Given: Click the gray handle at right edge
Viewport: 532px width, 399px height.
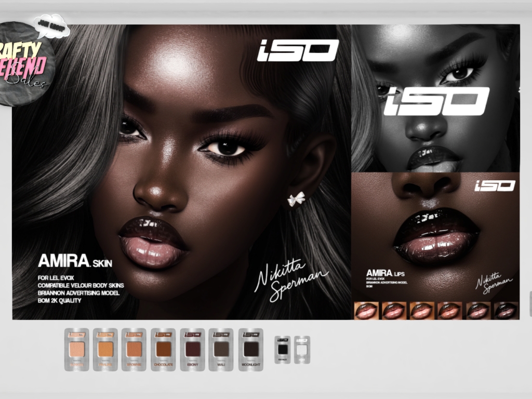Looking at the screenshot, I should pos(530,304).
